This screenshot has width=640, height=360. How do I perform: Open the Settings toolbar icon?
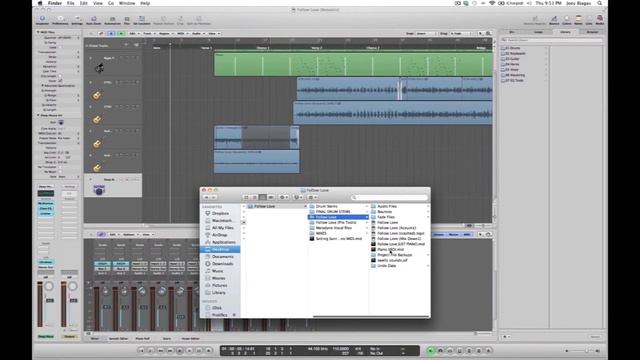(x=77, y=19)
